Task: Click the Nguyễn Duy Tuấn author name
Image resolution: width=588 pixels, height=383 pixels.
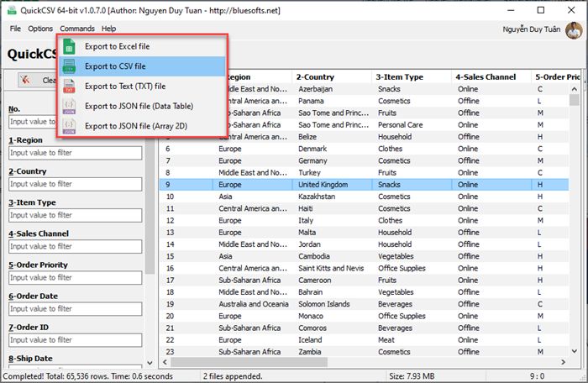Action: tap(533, 29)
